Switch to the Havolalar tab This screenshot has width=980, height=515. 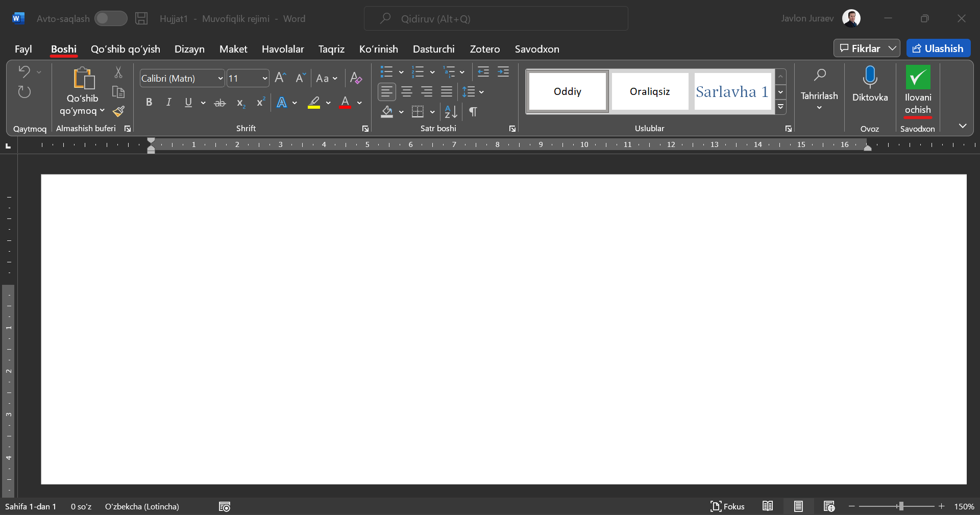[x=283, y=49]
